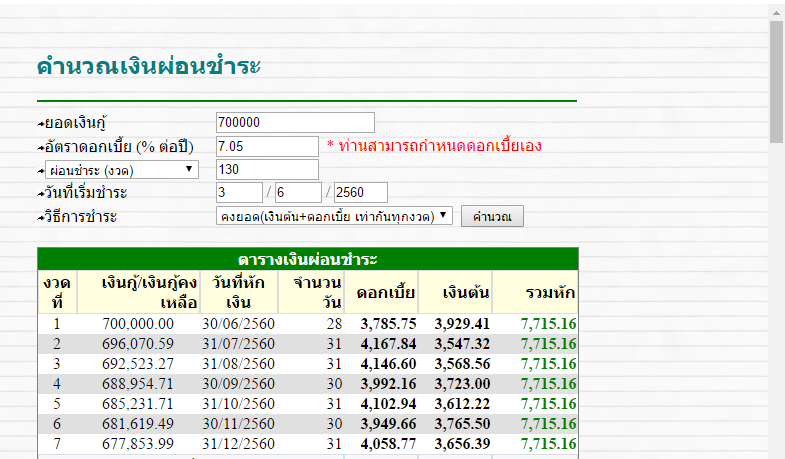Click the balance 681,619.49

pyautogui.click(x=138, y=424)
